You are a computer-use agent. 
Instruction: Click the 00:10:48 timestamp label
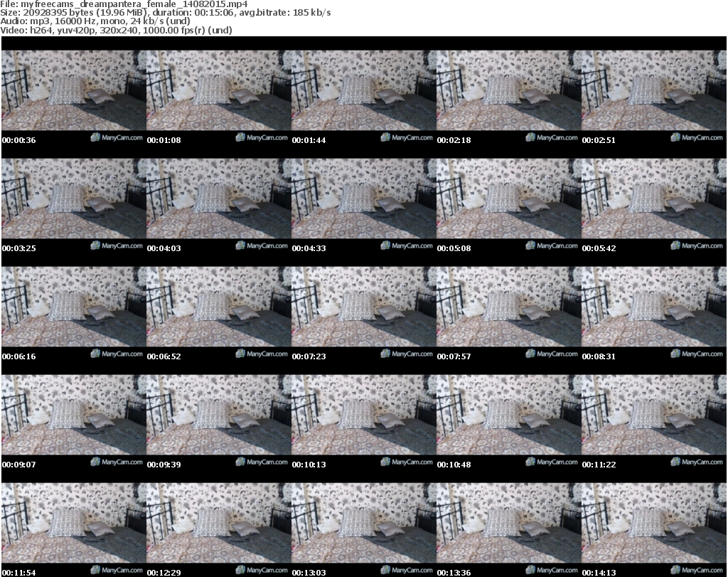click(454, 465)
